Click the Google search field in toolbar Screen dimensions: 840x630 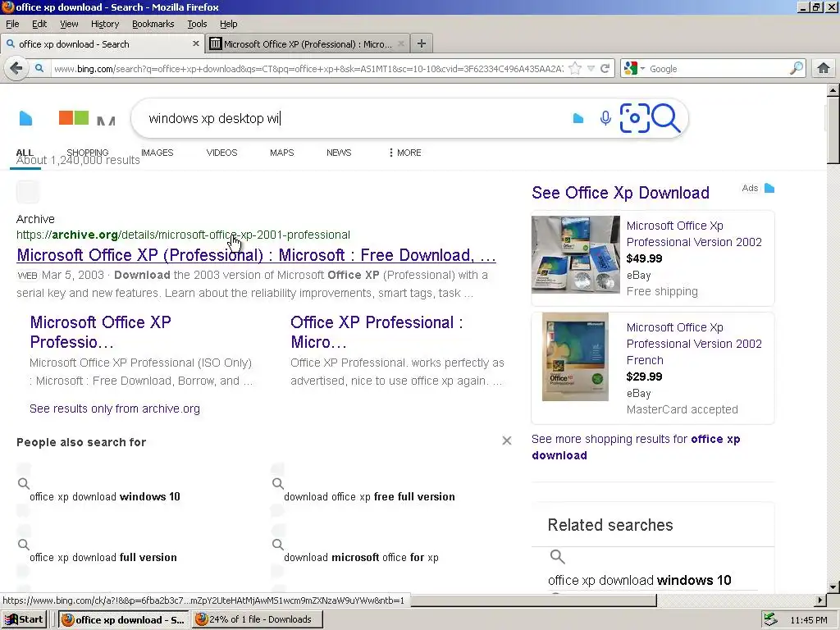[718, 69]
